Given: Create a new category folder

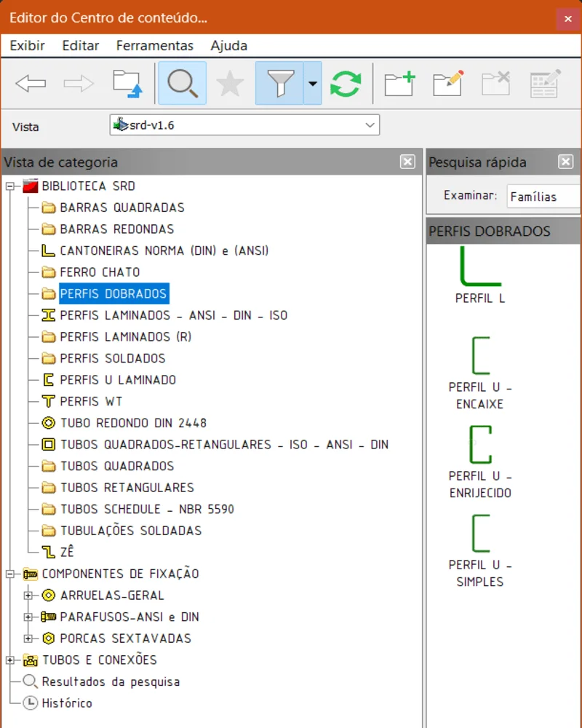Looking at the screenshot, I should (x=399, y=84).
